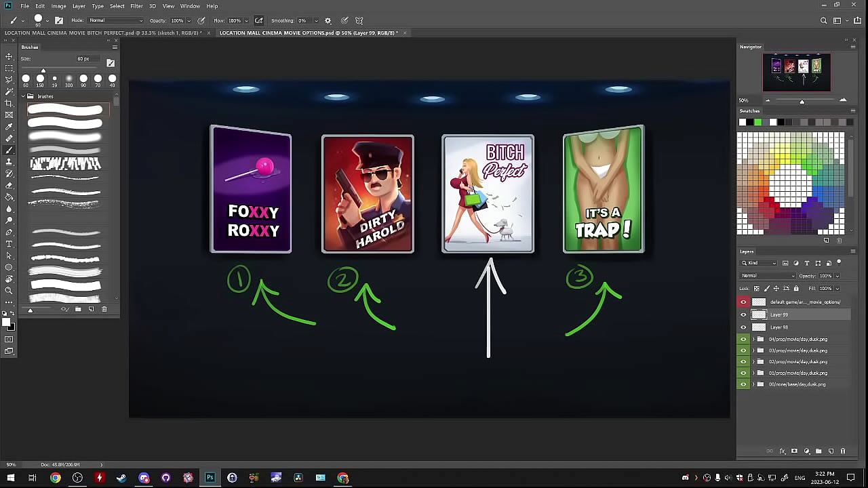This screenshot has width=868, height=488.
Task: Select the Crop tool
Action: click(x=9, y=103)
